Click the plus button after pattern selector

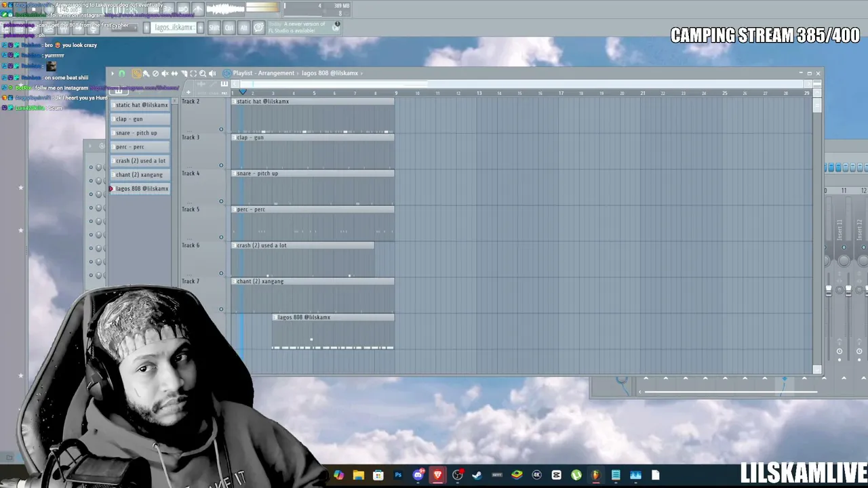tap(200, 28)
